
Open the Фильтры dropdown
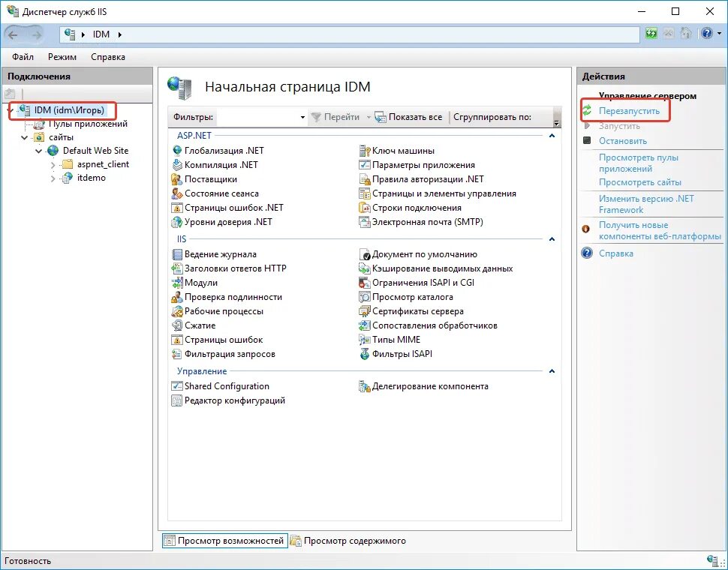click(x=302, y=117)
